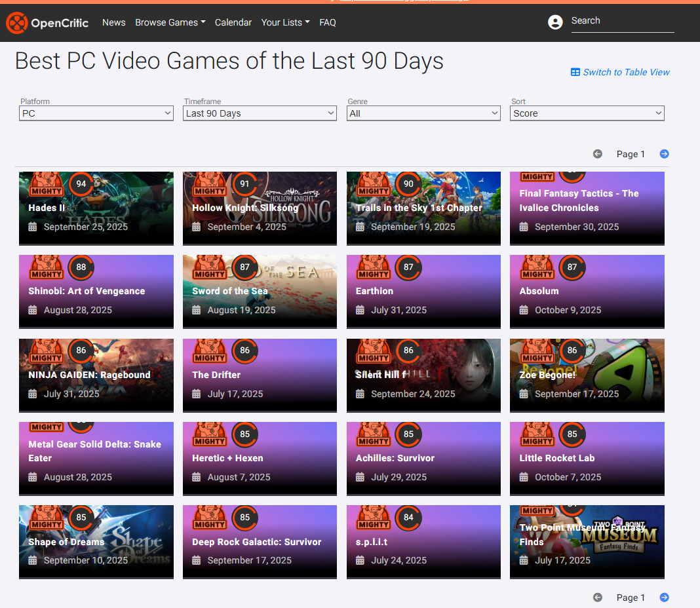This screenshot has width=700, height=608.
Task: Click the Mighty badge on Little Rocket Lab
Action: [538, 434]
